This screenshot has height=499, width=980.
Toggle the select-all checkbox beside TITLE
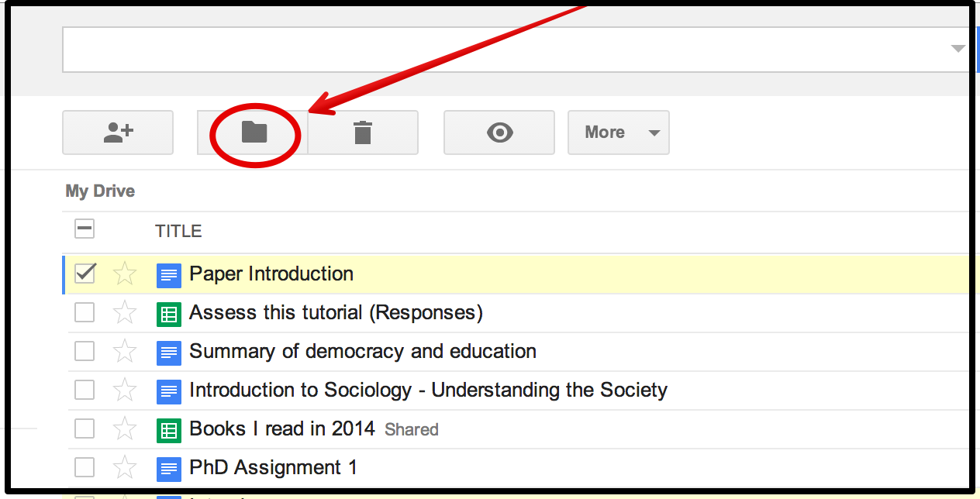point(85,229)
